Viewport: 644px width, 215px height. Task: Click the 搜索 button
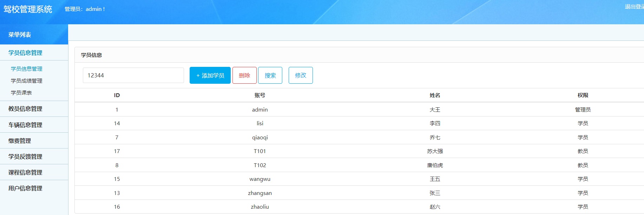(x=270, y=75)
